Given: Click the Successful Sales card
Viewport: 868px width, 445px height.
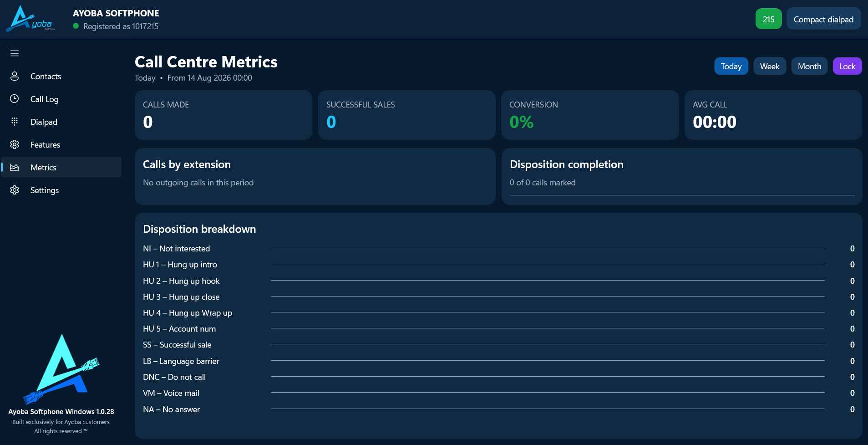Looking at the screenshot, I should [406, 115].
